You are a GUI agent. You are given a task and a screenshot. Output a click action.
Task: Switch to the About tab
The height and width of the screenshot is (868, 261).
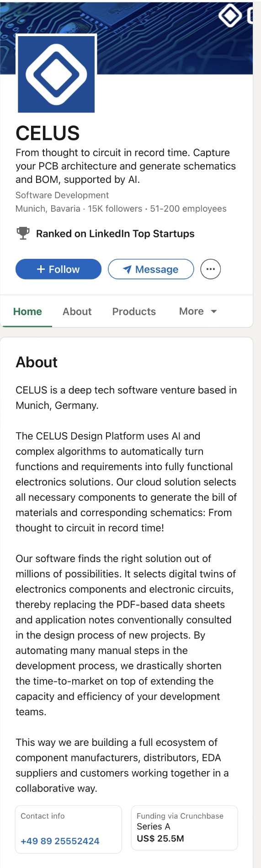point(77,311)
